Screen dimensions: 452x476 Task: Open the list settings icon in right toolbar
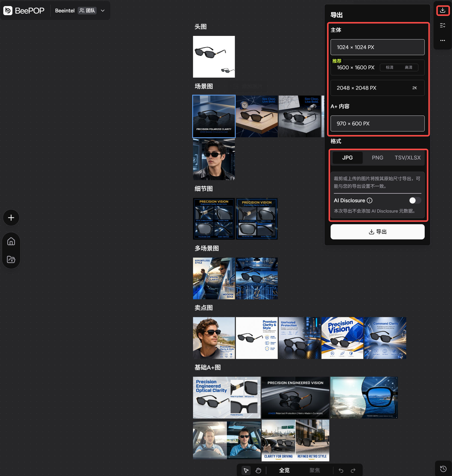(x=443, y=25)
